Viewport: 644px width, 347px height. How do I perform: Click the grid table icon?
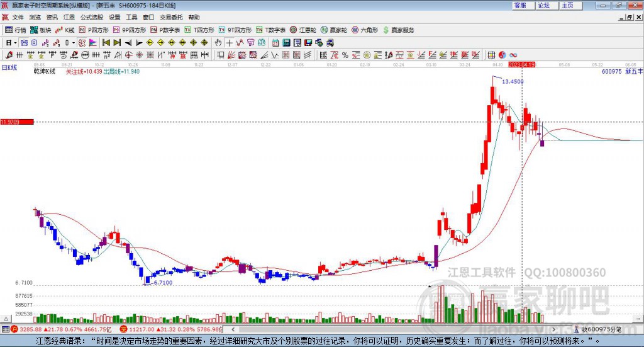(491, 55)
